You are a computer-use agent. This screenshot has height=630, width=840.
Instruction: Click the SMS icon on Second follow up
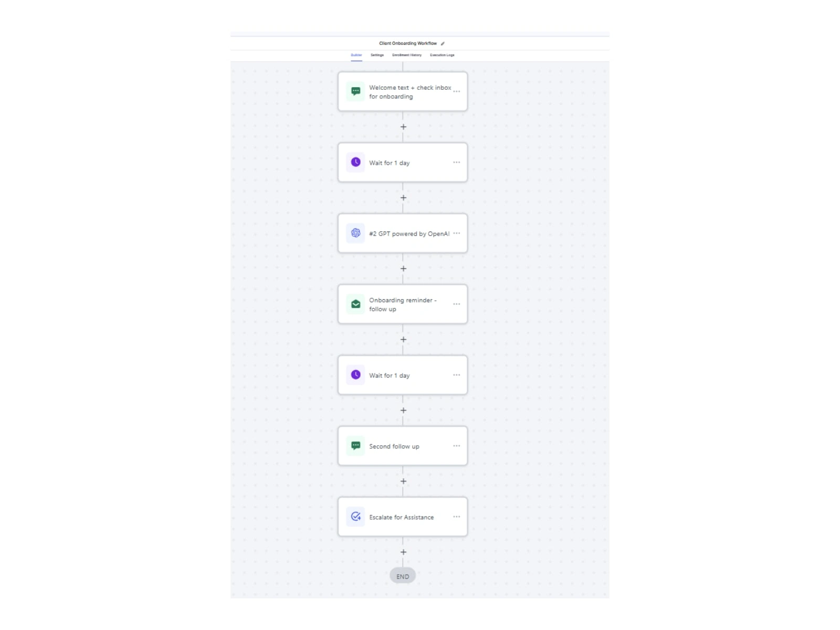[x=355, y=446]
